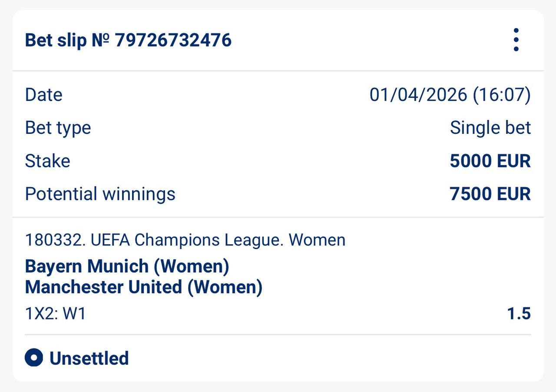Click the 1.5 odds value
Viewport: 556px width, 392px height.
point(519,313)
